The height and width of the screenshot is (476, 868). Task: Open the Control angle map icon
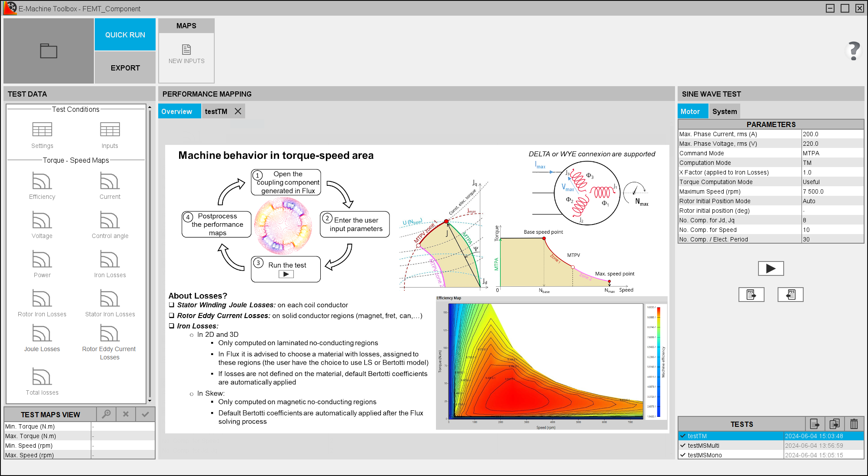click(x=110, y=220)
